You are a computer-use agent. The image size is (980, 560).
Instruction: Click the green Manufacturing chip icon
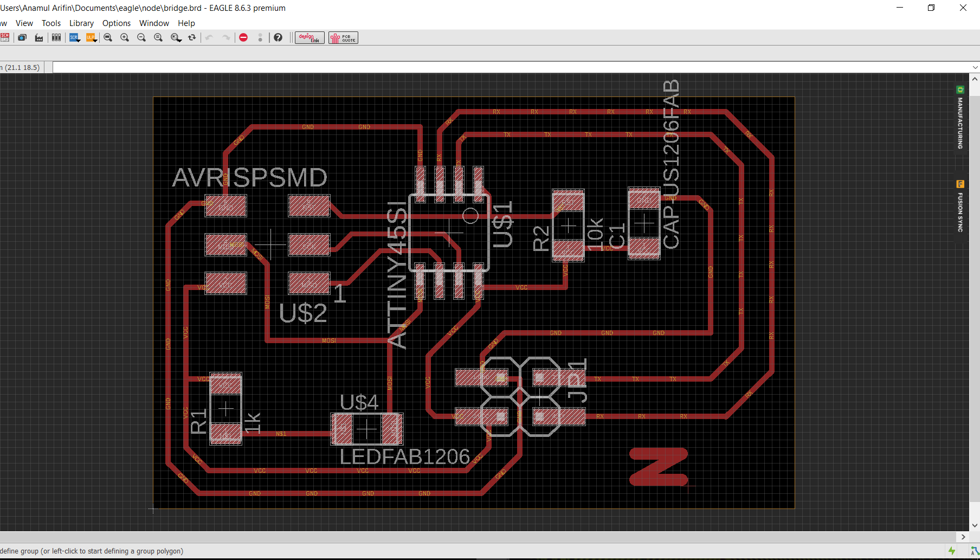point(960,89)
